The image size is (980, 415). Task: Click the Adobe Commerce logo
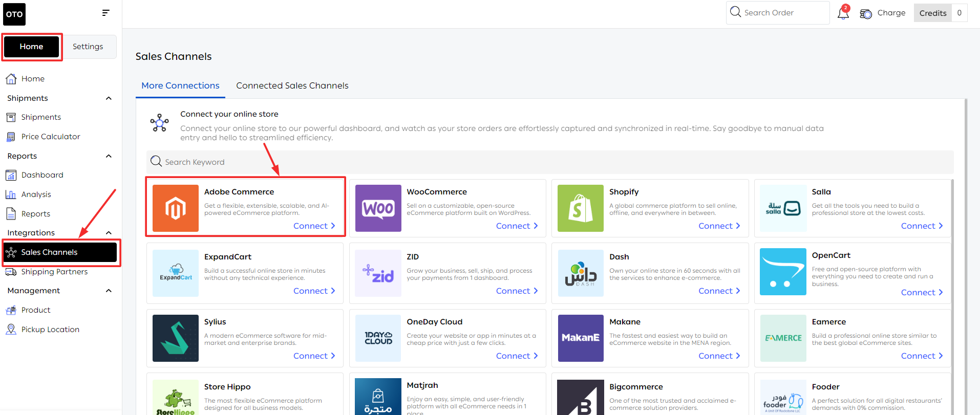point(176,208)
